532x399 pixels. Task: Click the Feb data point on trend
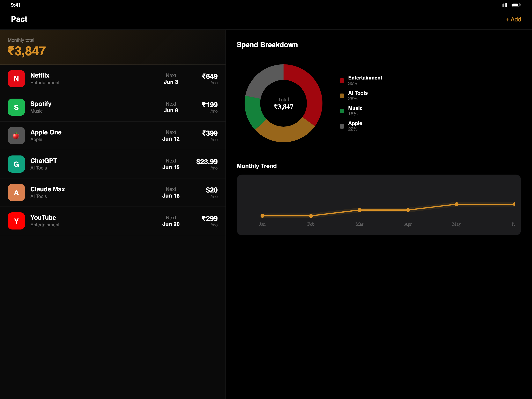(x=311, y=216)
